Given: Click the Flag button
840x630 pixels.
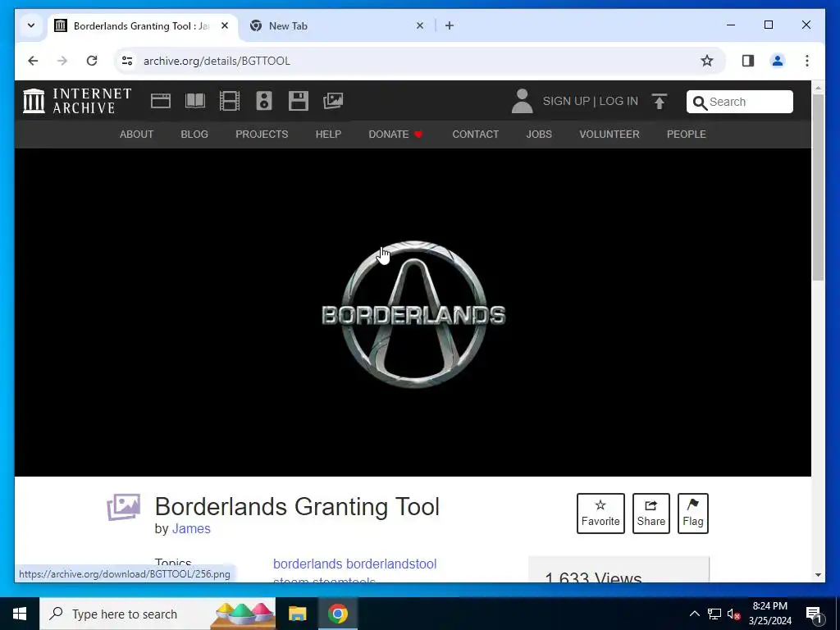Looking at the screenshot, I should [x=692, y=514].
